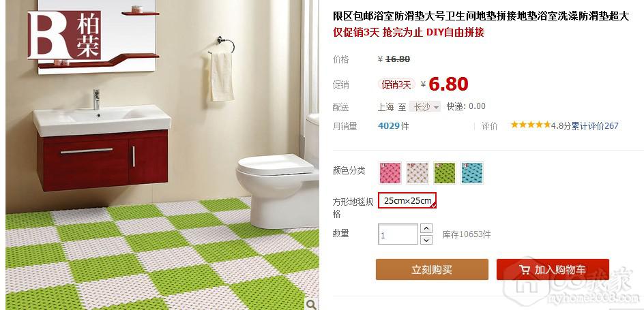The width and height of the screenshot is (644, 310).
Task: Select the green mat color swatch
Action: pyautogui.click(x=445, y=172)
